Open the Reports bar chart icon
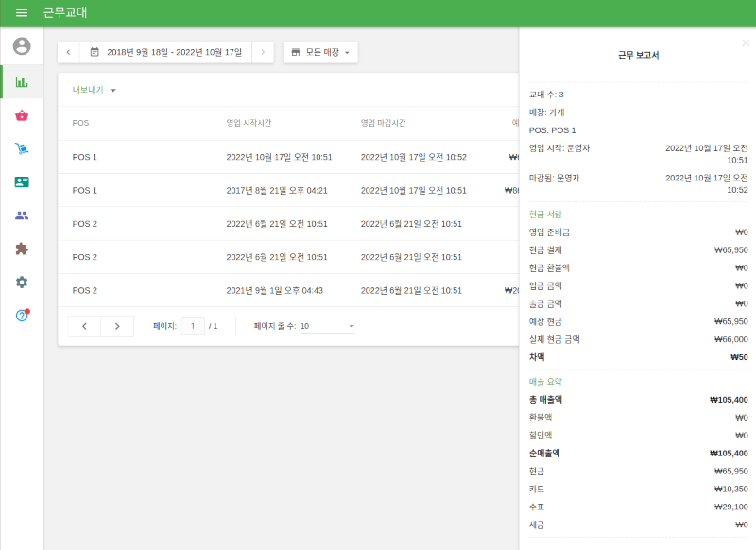This screenshot has width=756, height=550. point(21,81)
